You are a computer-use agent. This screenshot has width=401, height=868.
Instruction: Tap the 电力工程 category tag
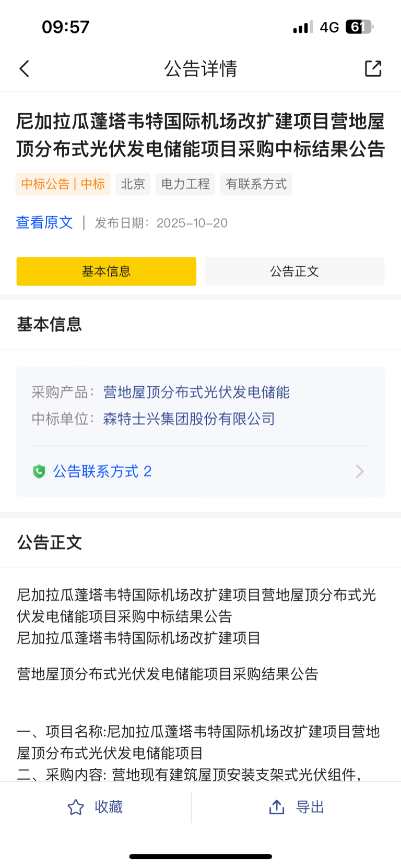coord(185,184)
